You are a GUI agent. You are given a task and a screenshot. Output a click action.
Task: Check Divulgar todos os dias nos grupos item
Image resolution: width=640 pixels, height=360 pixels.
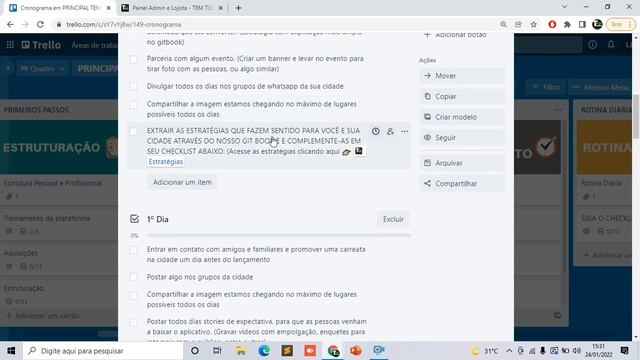[133, 86]
